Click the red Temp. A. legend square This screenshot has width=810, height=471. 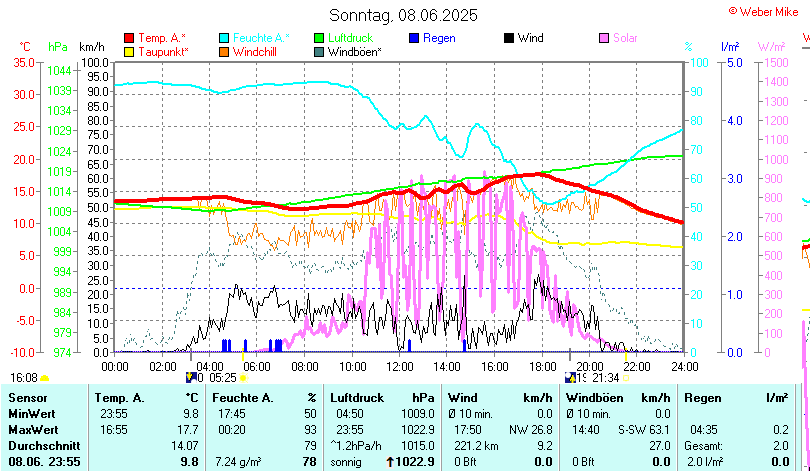point(129,38)
